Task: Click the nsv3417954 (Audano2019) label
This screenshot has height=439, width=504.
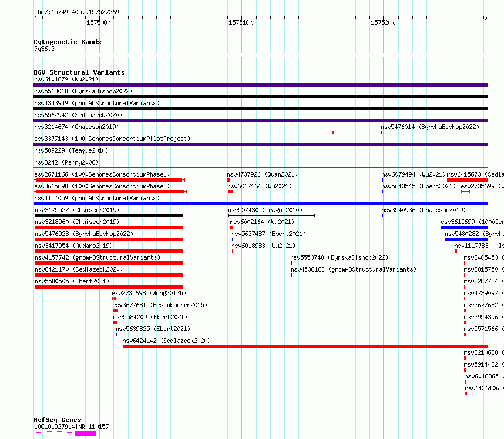Action: (x=74, y=246)
